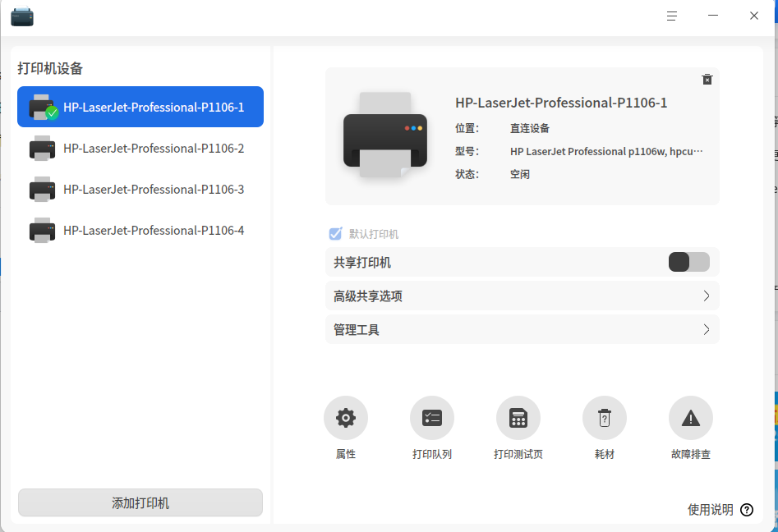
Task: Select printer HP-LaserJet-Professional-P1106-3
Action: (140, 190)
